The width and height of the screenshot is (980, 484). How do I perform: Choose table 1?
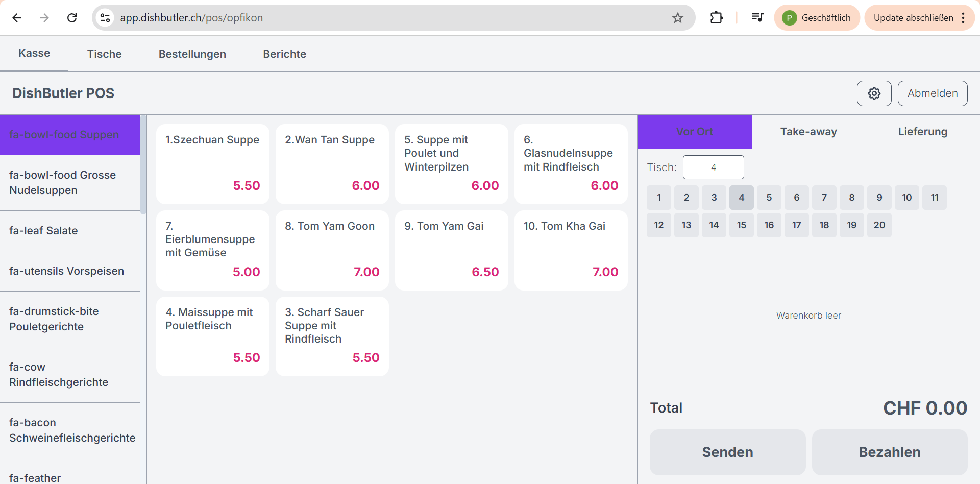(x=659, y=198)
